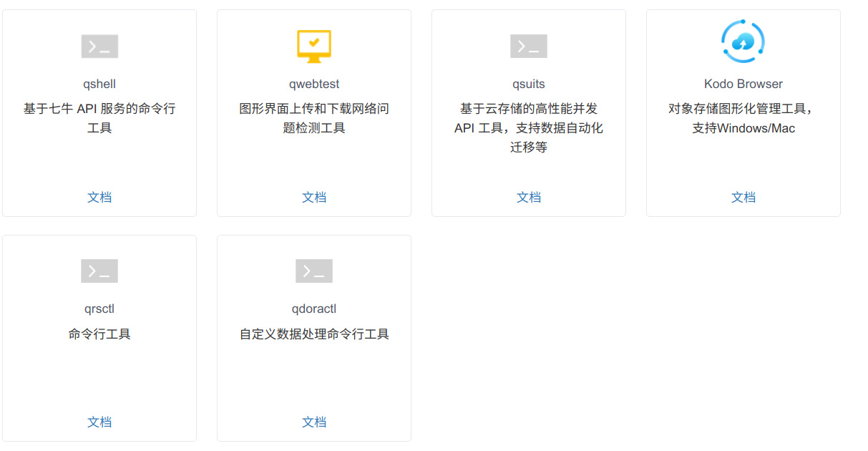Click the qdoractl terminal icon
Viewport: 868px width, 451px height.
[314, 271]
